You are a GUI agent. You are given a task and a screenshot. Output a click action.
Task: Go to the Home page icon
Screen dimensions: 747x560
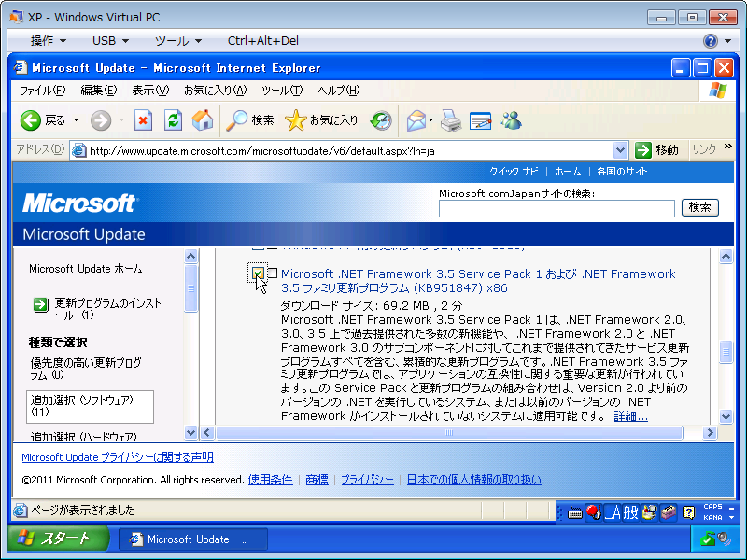click(x=202, y=120)
